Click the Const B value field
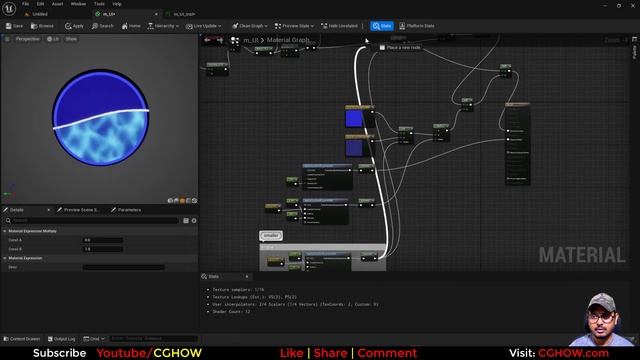Image resolution: width=640 pixels, height=360 pixels. pyautogui.click(x=102, y=249)
